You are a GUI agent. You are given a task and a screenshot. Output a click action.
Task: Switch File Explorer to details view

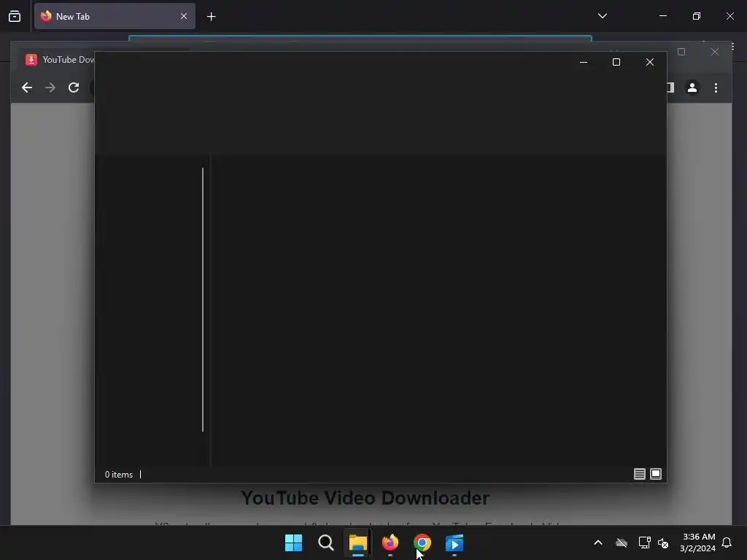click(639, 474)
